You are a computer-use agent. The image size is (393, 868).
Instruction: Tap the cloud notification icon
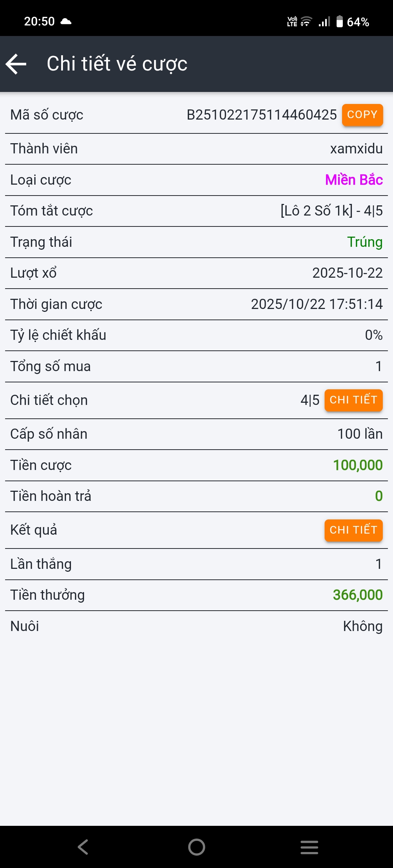click(66, 21)
